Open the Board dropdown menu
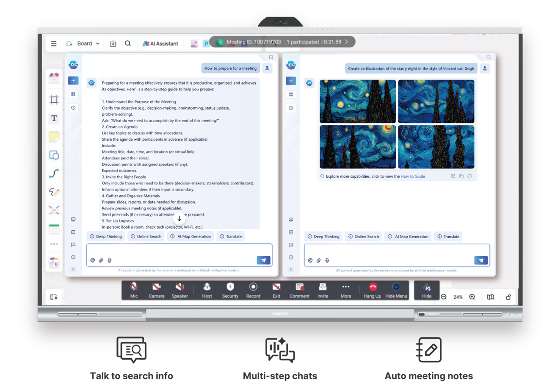This screenshot has width=552, height=392. tap(88, 44)
